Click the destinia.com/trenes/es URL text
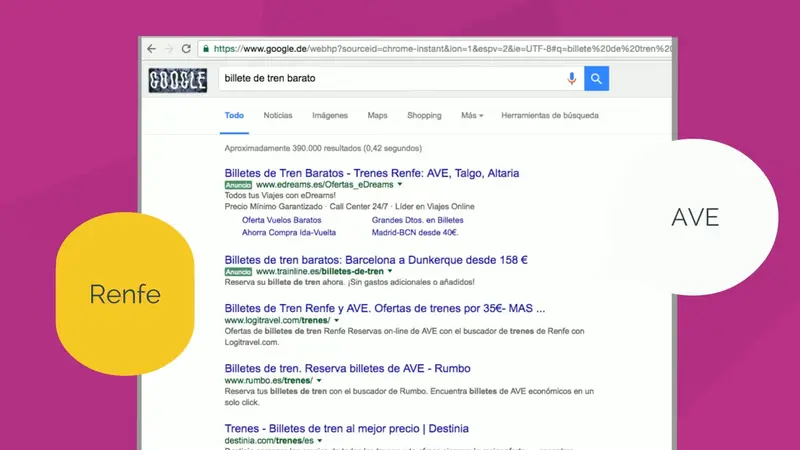 [x=269, y=440]
